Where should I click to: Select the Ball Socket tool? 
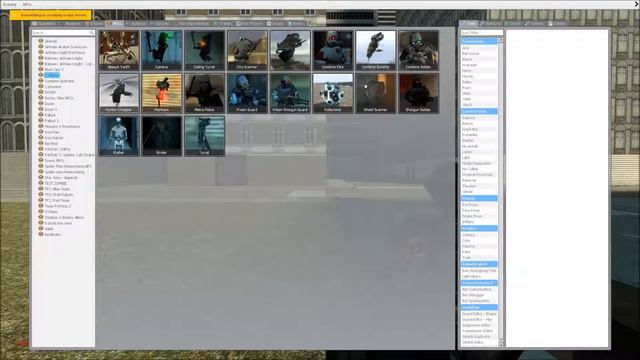[479, 53]
